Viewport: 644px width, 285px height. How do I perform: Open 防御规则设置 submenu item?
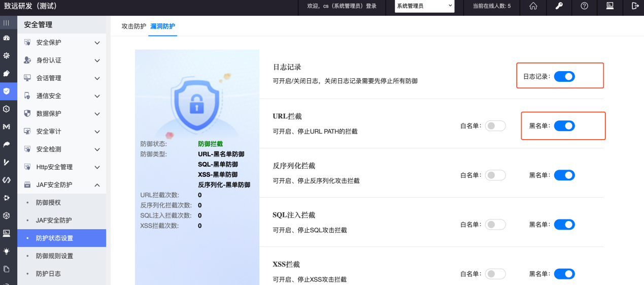[55, 256]
